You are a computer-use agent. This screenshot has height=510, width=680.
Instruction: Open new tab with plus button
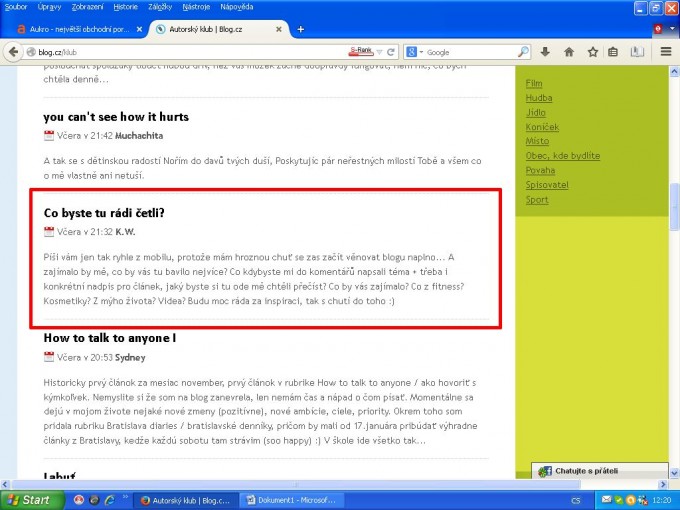tap(301, 29)
